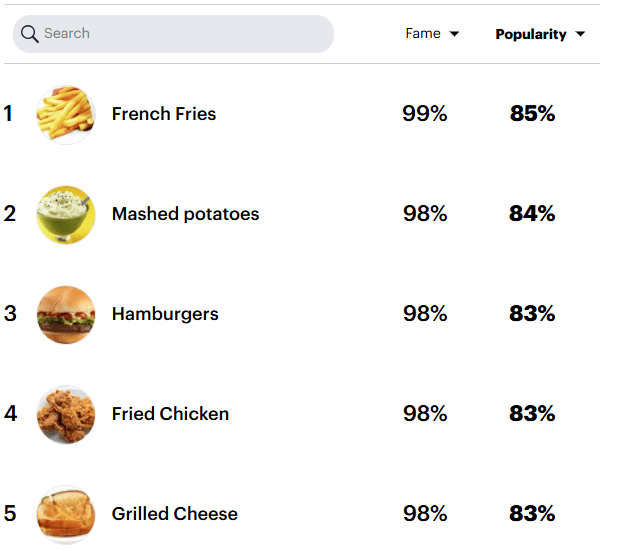This screenshot has width=618, height=549.
Task: Go to the Hamburgers page
Action: 165,314
